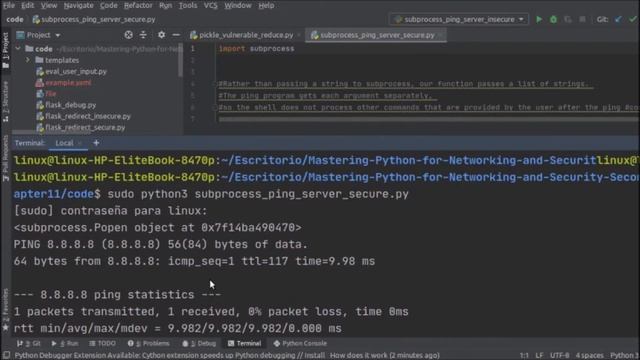Click the Stop icon in toolbar
The image size is (640, 360).
(x=582, y=19)
